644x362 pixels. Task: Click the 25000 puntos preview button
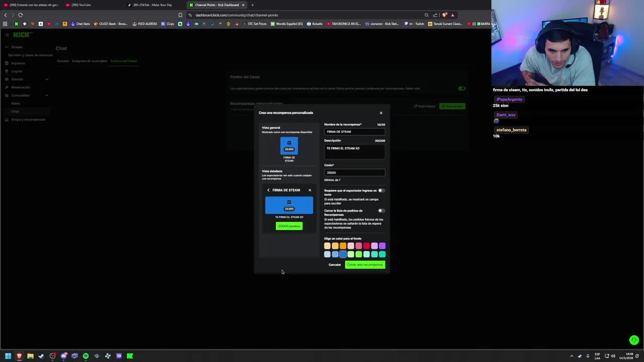(x=289, y=226)
